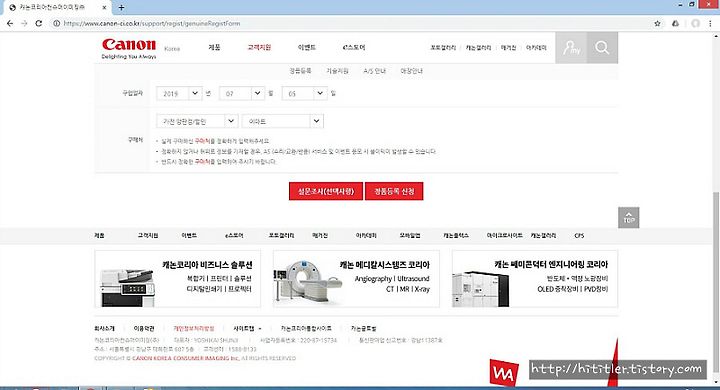This screenshot has width=720, height=390.
Task: Open the site search magnifier icon
Action: (602, 48)
